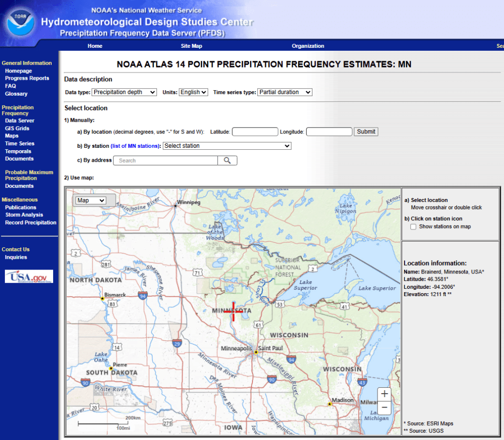Open the Select station dropdown
The image size is (504, 440).
coord(227,146)
